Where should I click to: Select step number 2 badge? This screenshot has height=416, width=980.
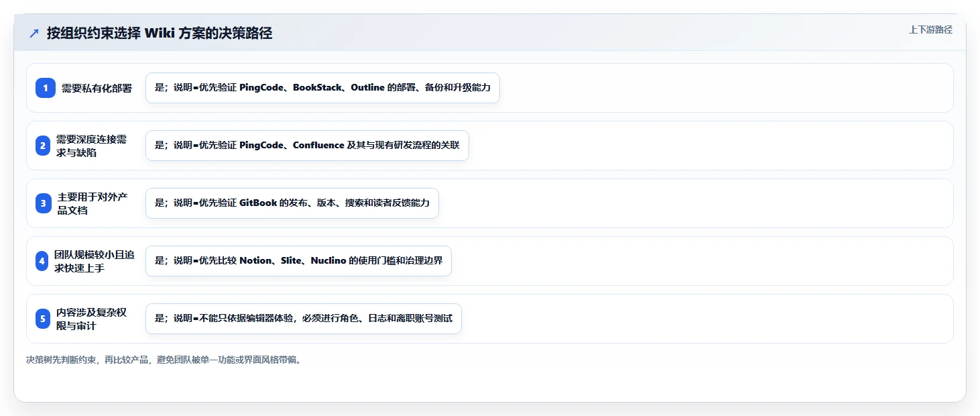43,146
